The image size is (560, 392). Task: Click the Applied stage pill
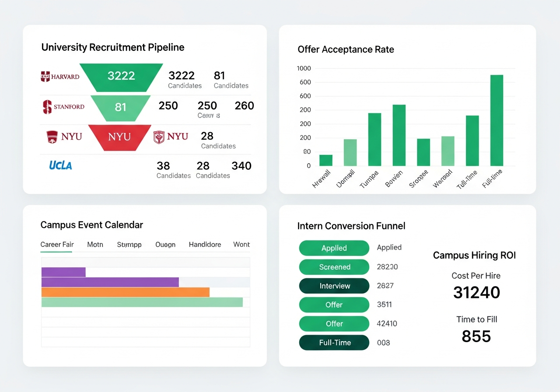tap(334, 248)
